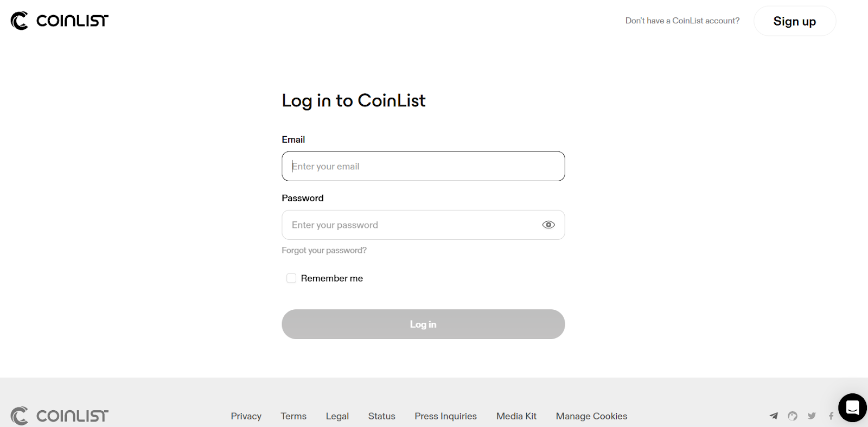868x427 pixels.
Task: Open the Forgot your password link
Action: point(324,250)
